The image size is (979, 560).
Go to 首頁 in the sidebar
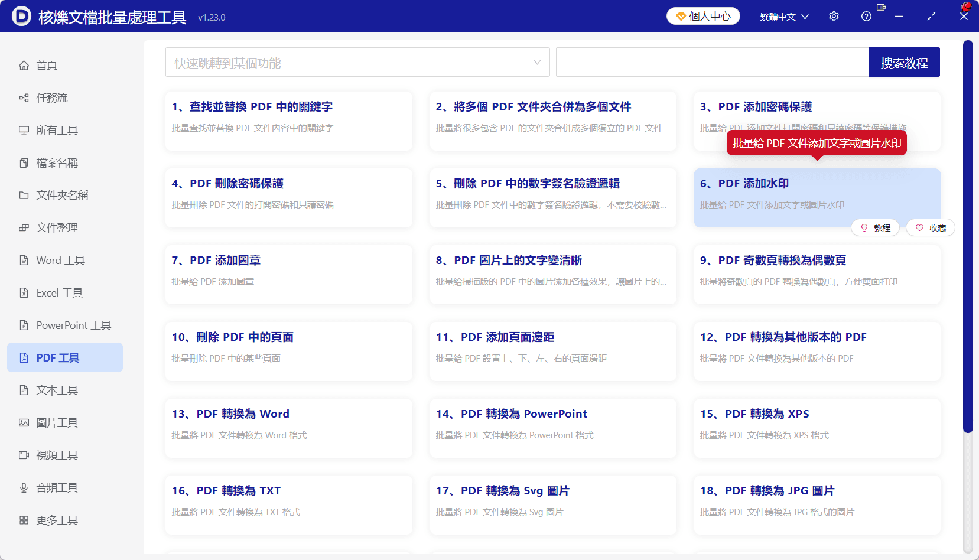click(x=47, y=65)
